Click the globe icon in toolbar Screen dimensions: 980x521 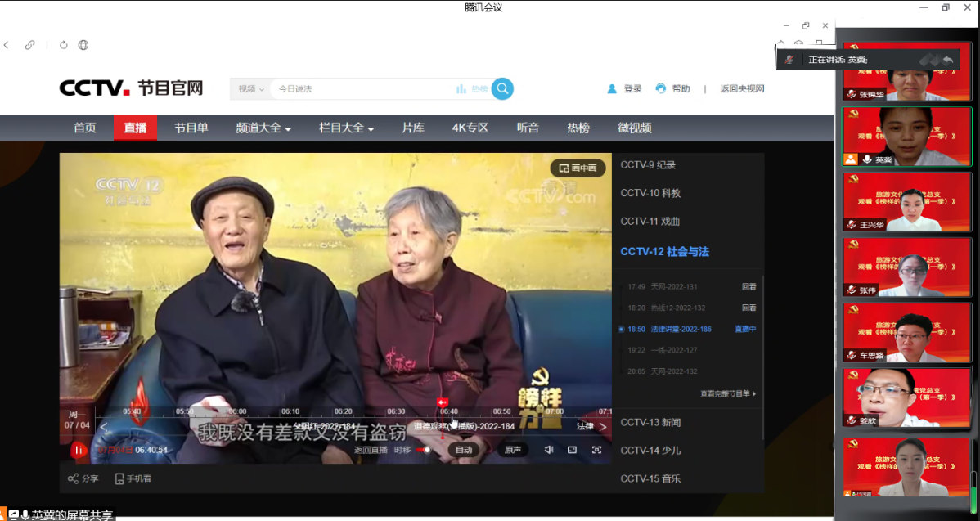83,45
